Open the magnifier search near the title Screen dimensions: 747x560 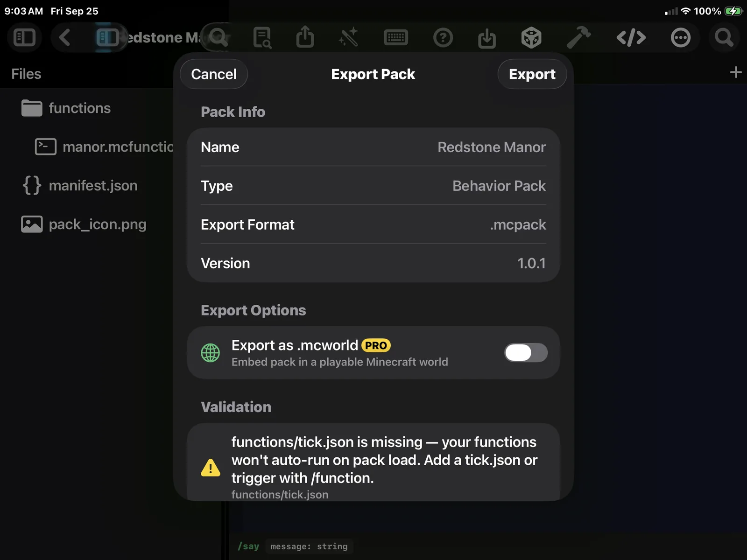click(218, 37)
